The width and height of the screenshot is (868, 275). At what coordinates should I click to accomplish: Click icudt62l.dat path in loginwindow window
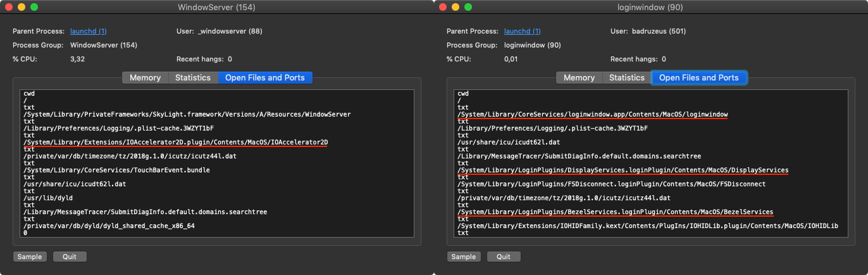[x=509, y=143]
